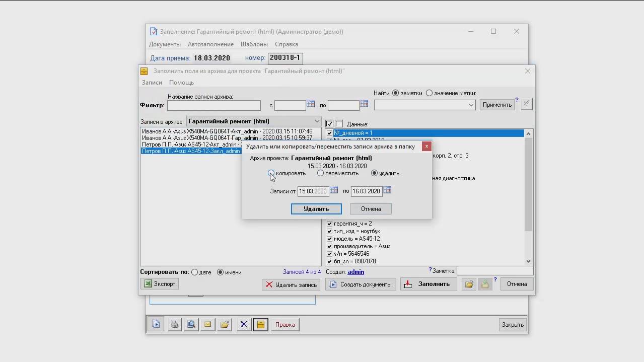The height and width of the screenshot is (362, 644).
Task: Toggle the производитель = Asus checkbox
Action: tap(329, 246)
